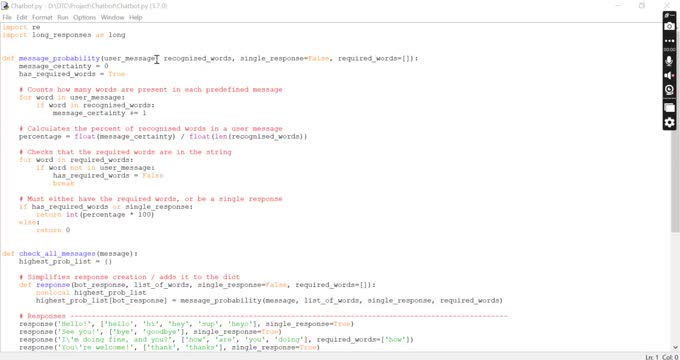Image resolution: width=680 pixels, height=360 pixels.
Task: Click the '# Responses' comment divider line
Action: (263, 316)
